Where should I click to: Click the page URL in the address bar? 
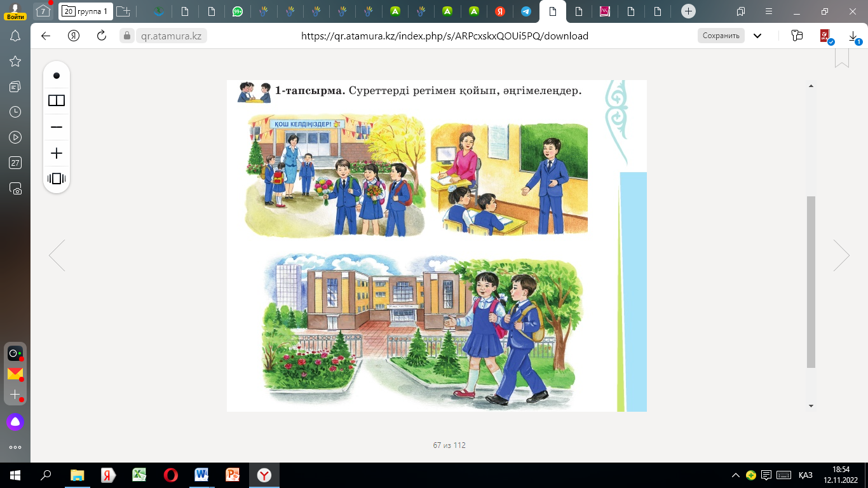click(445, 36)
